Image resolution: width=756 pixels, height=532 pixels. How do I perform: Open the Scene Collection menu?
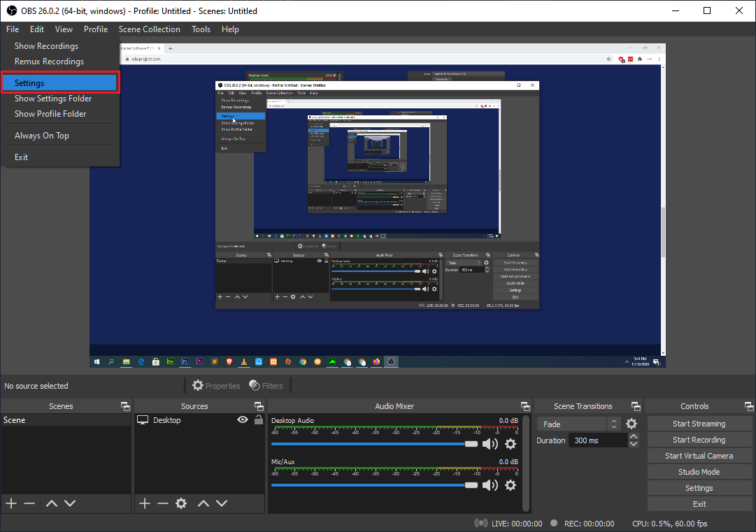150,29
